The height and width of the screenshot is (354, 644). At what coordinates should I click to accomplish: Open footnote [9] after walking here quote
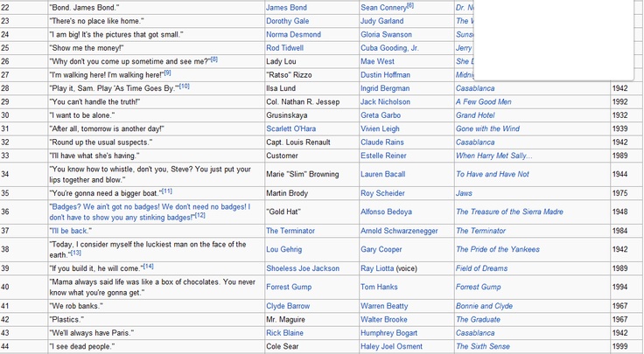pos(167,73)
